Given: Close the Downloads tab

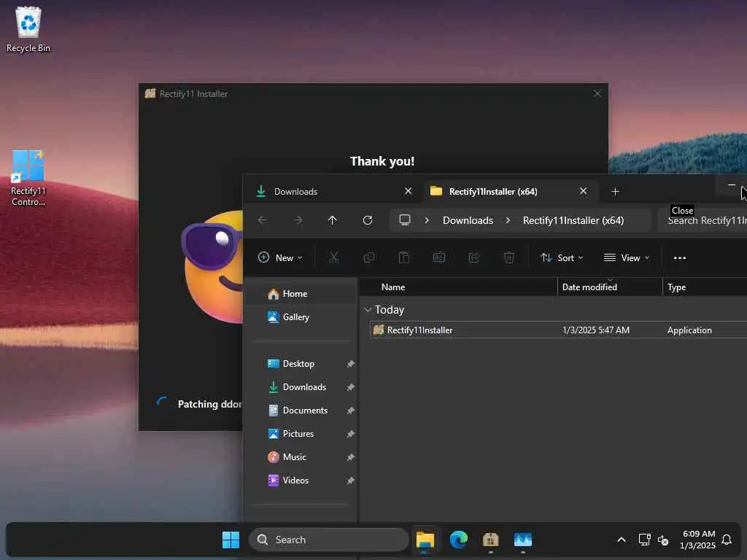Looking at the screenshot, I should (408, 191).
